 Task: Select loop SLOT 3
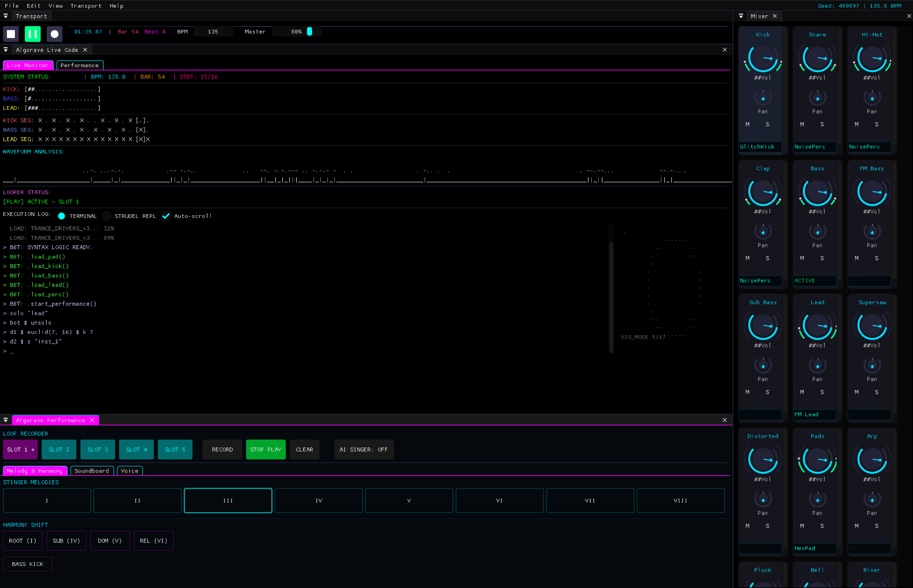tap(98, 450)
